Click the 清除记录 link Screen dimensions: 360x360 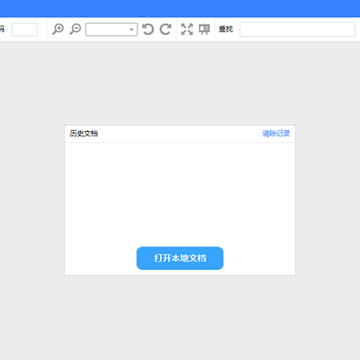[x=276, y=134]
